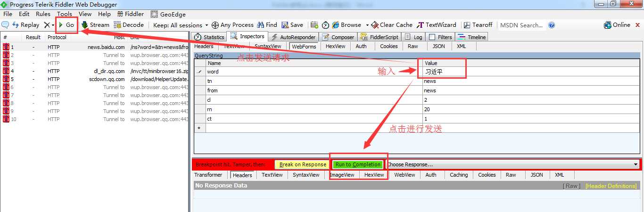Screen dimensions: 644x212
Task: Replay the selected session
Action: click(x=26, y=25)
